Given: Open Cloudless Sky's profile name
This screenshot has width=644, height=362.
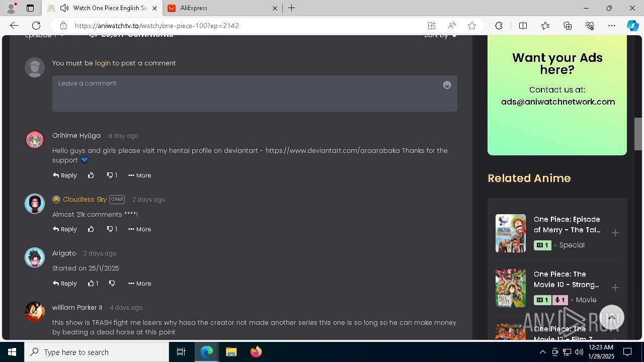Looking at the screenshot, I should [x=85, y=200].
